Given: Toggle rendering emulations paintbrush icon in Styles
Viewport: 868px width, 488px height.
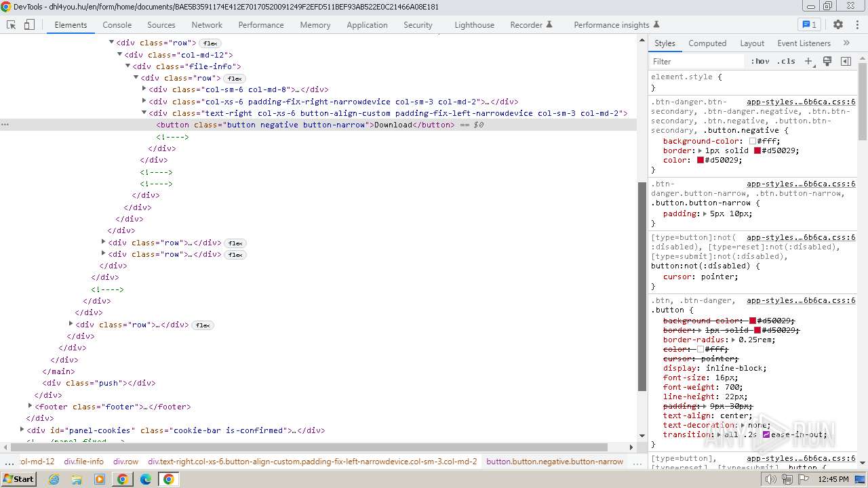Looking at the screenshot, I should (827, 61).
